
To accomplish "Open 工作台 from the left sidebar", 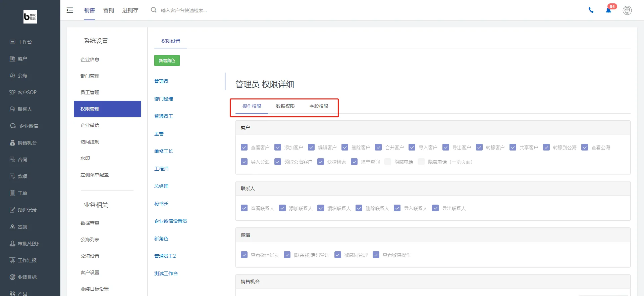I will [x=21, y=42].
